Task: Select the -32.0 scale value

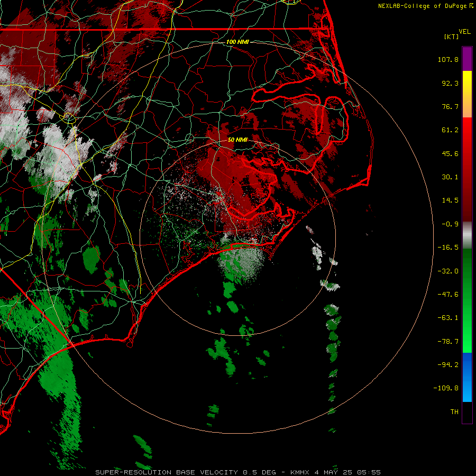Action: click(x=448, y=271)
